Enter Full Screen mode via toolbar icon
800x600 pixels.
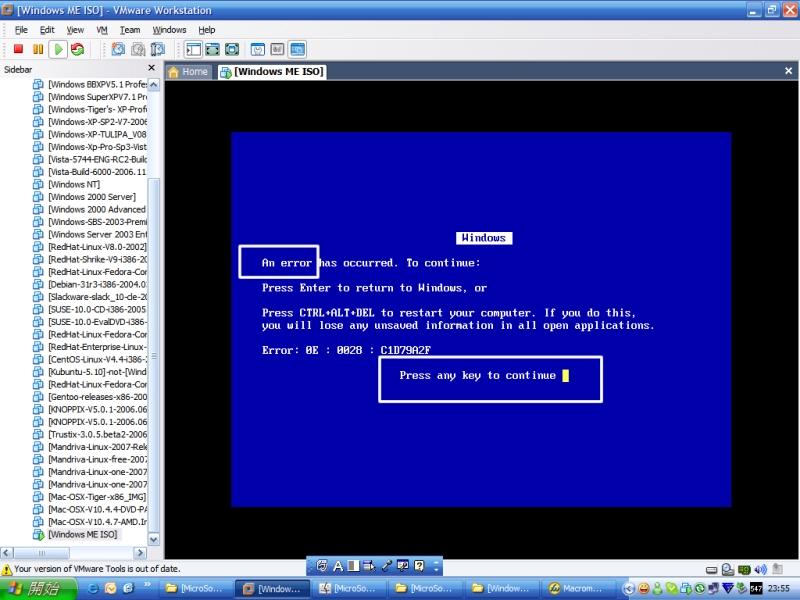pyautogui.click(x=232, y=49)
